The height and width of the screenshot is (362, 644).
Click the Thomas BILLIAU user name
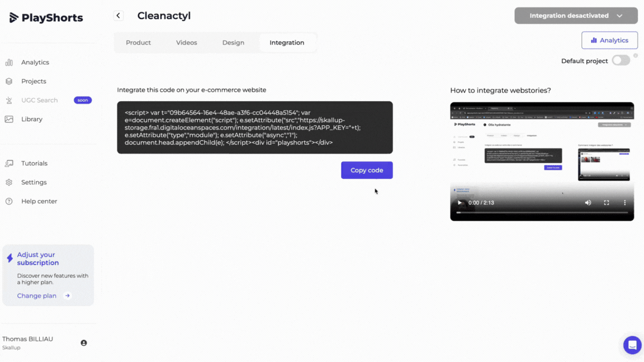(x=27, y=339)
